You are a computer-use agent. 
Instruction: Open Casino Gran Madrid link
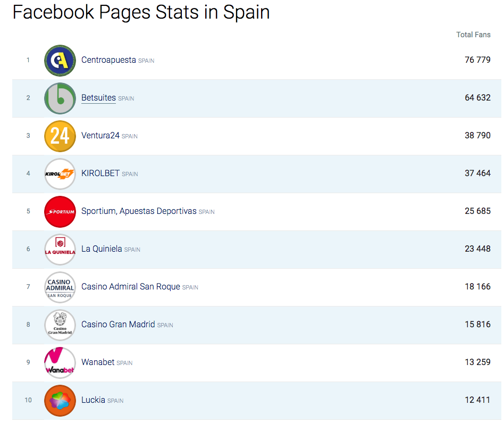point(118,325)
